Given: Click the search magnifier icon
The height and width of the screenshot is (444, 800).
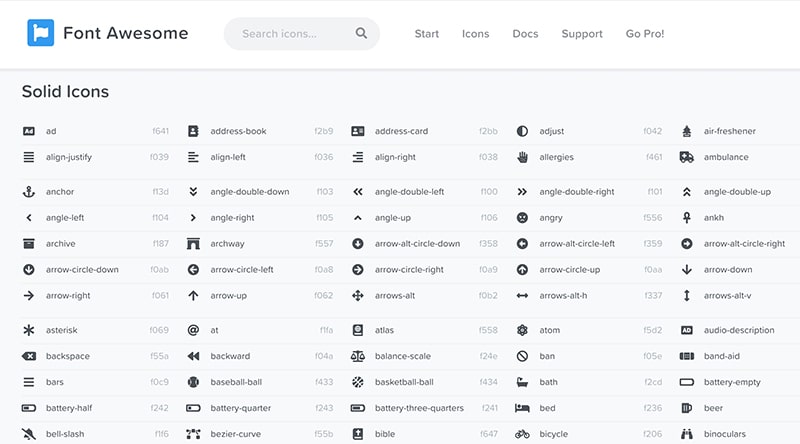Looking at the screenshot, I should pyautogui.click(x=361, y=33).
